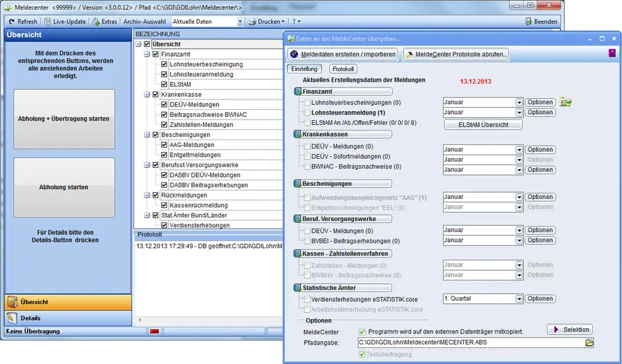
Task: Tick the Lohnsteueranmeldung (1) checkbox
Action: [307, 112]
